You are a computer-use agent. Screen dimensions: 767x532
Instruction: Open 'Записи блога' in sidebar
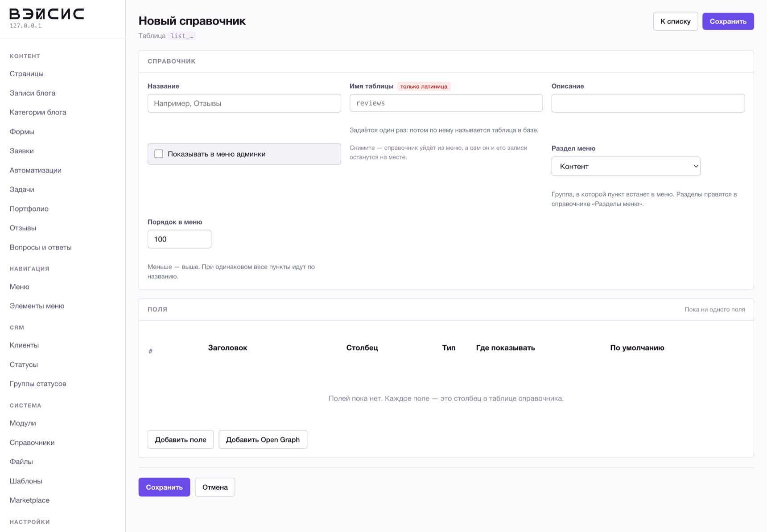coord(33,93)
